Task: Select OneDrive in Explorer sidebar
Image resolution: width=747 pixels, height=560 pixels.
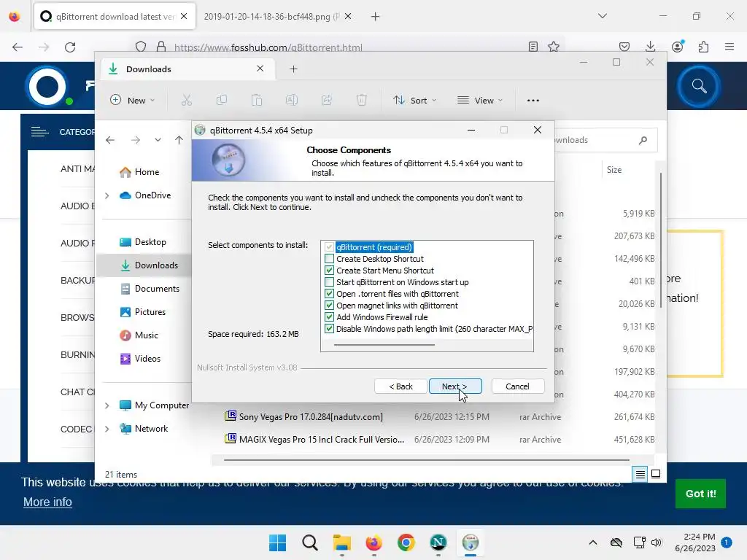Action: [145, 195]
